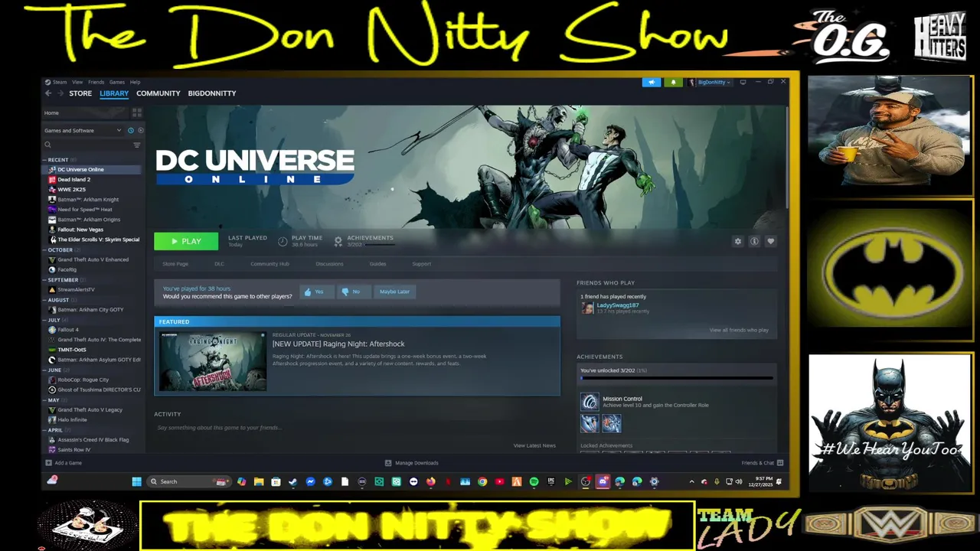Click the library search field

click(x=87, y=145)
